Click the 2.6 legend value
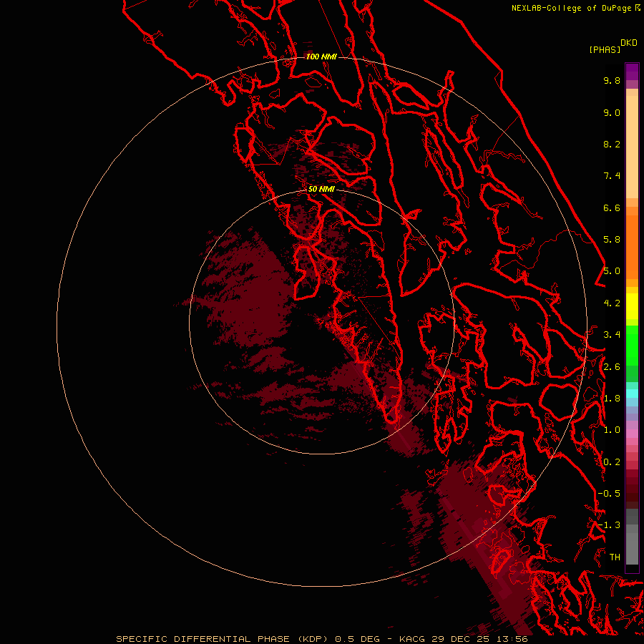Image resolution: width=644 pixels, height=644 pixels. point(612,367)
